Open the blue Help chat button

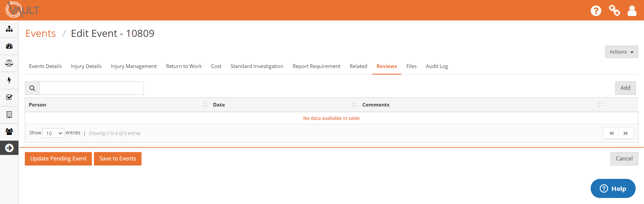[x=613, y=189]
